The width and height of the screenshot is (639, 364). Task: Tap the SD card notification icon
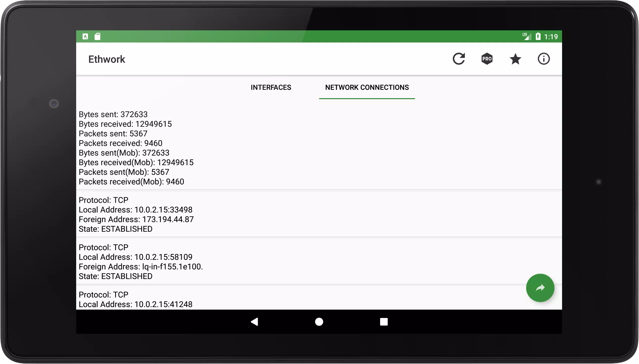tap(97, 36)
